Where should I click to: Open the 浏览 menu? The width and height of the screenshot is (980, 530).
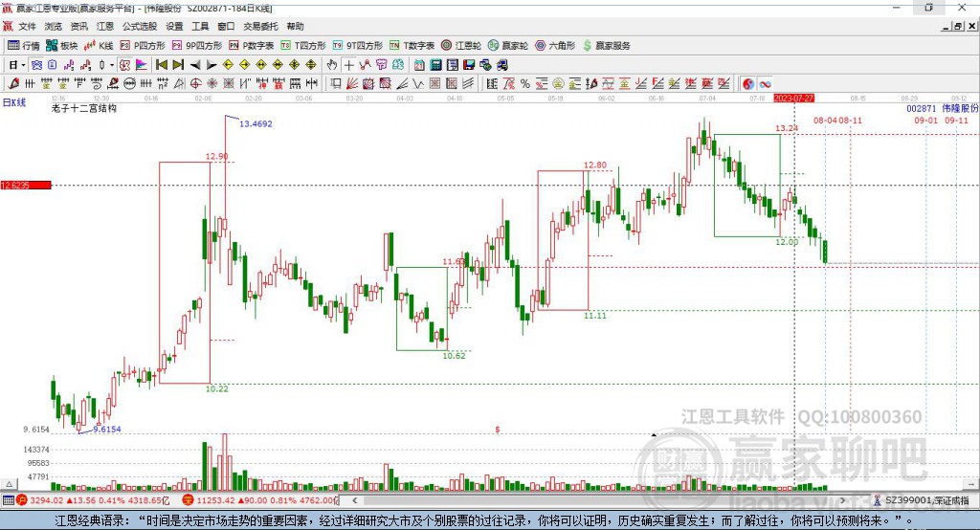[x=54, y=26]
